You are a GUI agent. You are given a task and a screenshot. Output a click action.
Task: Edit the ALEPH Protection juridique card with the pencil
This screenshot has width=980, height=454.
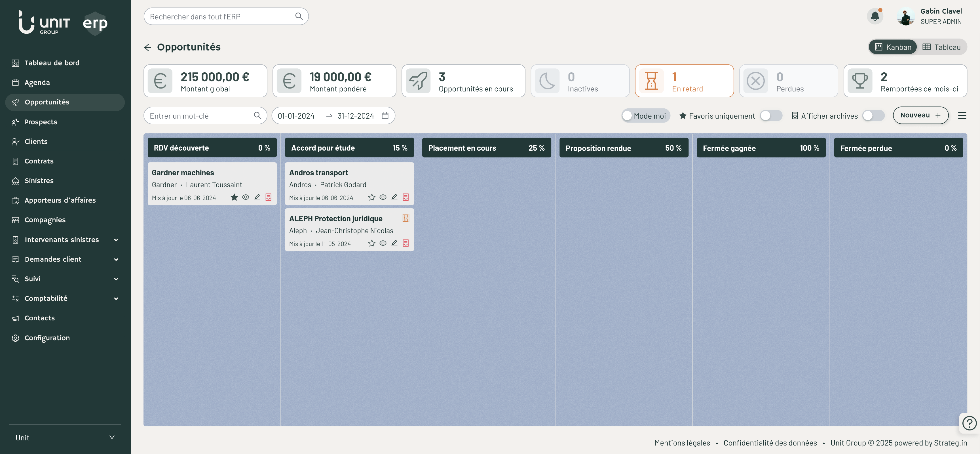click(x=394, y=243)
